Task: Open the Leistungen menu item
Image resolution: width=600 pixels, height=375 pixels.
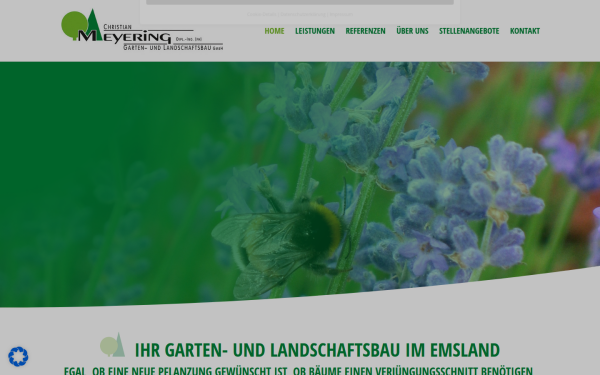Action: click(315, 31)
